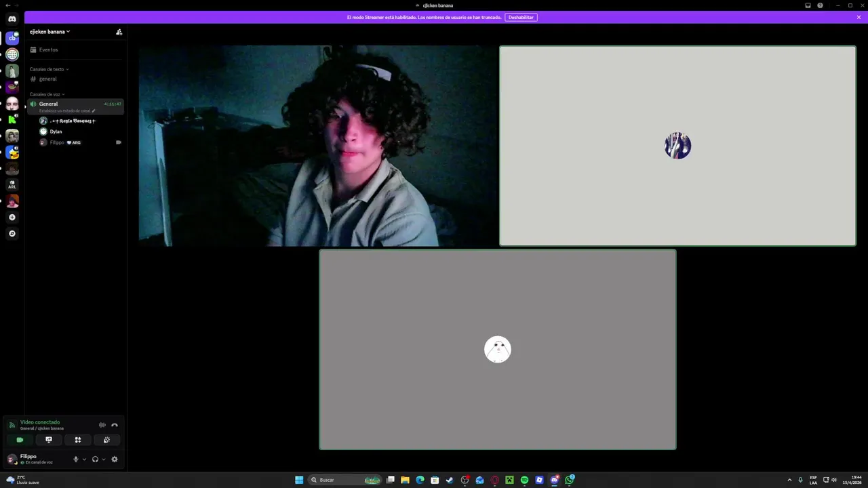Turn camera off in voice panel
This screenshot has height=488, width=868.
point(20,440)
